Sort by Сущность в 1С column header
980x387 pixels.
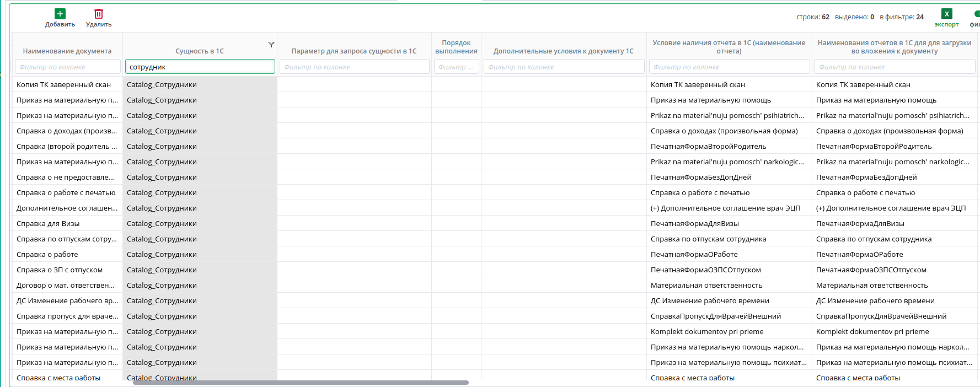coord(200,51)
